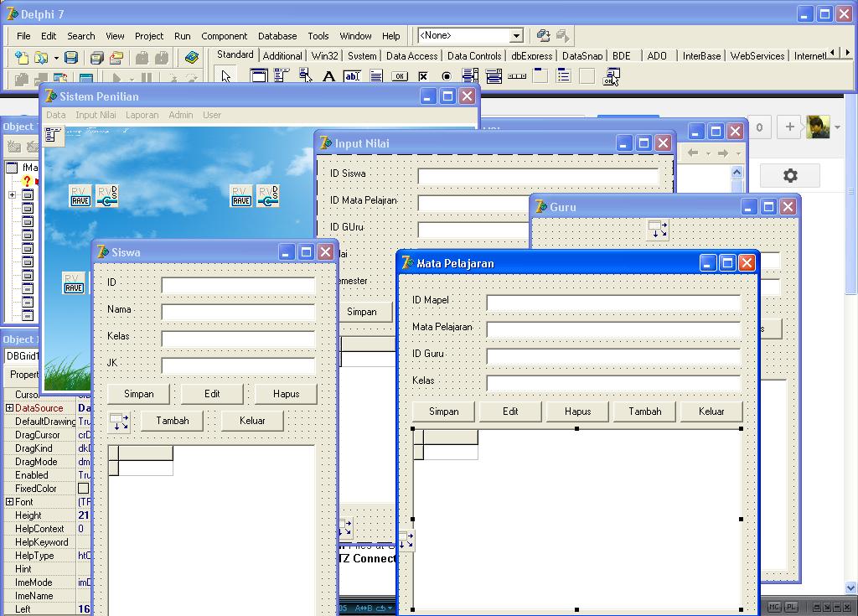Select the Label component on Standard palette
The height and width of the screenshot is (616, 858).
tap(327, 75)
